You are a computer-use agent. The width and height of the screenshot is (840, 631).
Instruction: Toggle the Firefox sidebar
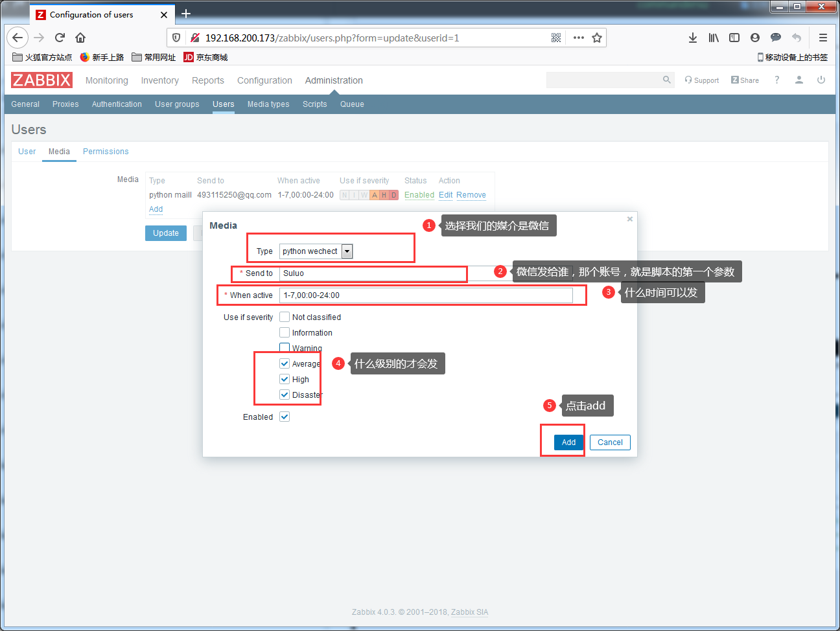pyautogui.click(x=734, y=38)
